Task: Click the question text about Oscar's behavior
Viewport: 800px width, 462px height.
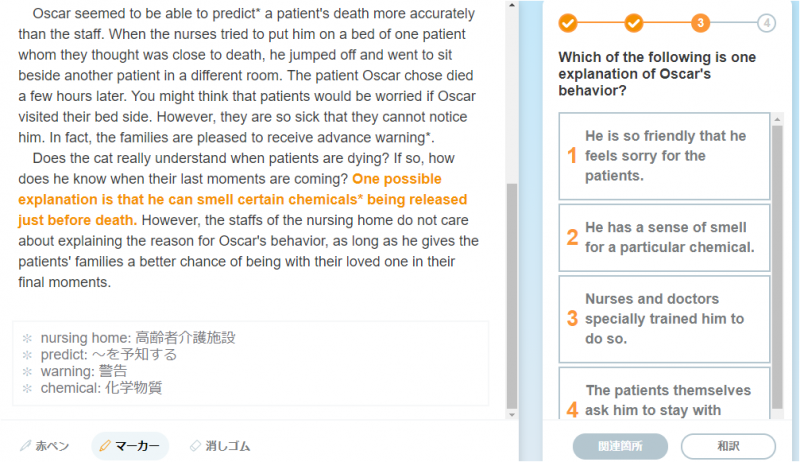Action: 657,74
